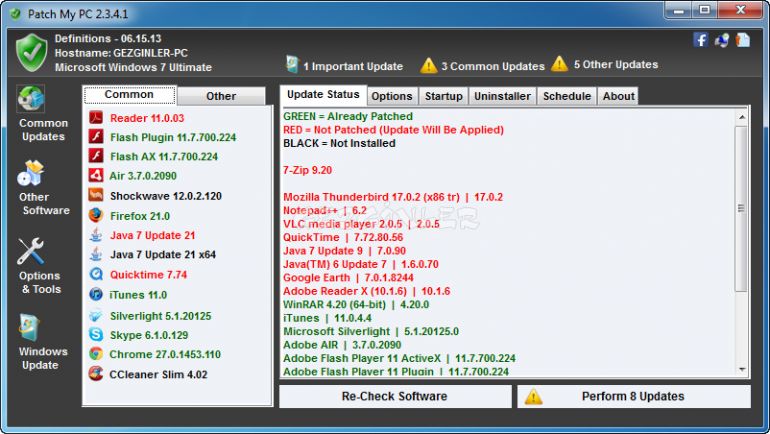Click the warning icon on Perform Updates

coord(533,397)
